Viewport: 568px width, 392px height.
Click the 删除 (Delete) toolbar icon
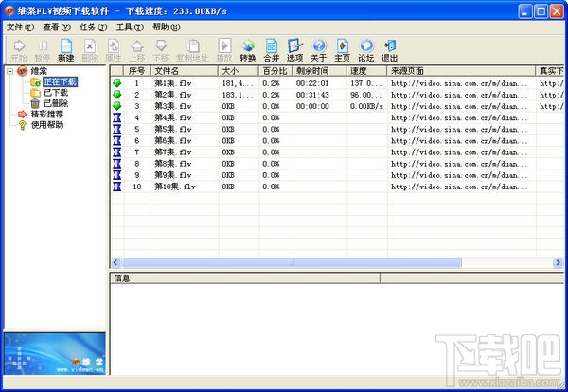90,50
